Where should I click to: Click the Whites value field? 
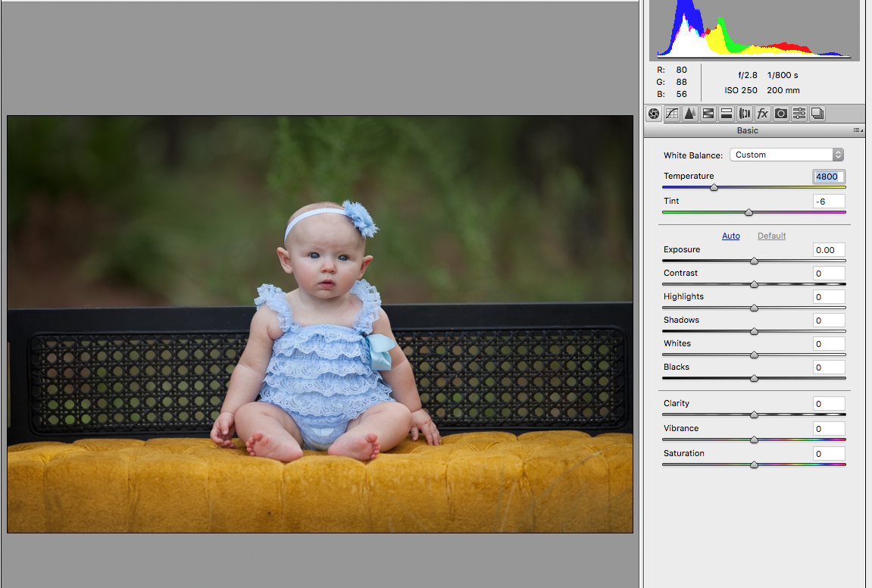[829, 344]
